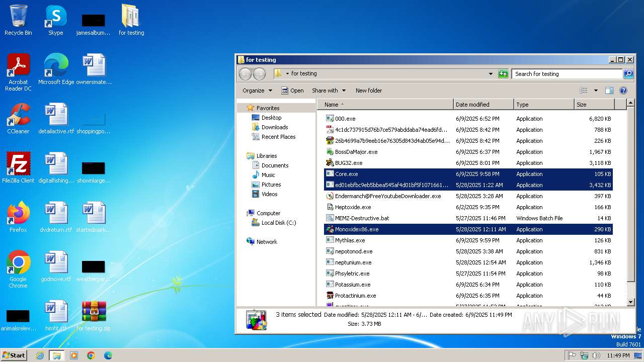Image resolution: width=644 pixels, height=362 pixels.
Task: Open Pictures library
Action: pyautogui.click(x=271, y=185)
